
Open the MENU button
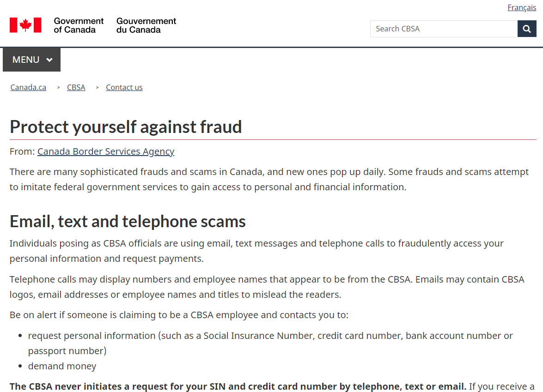point(31,60)
